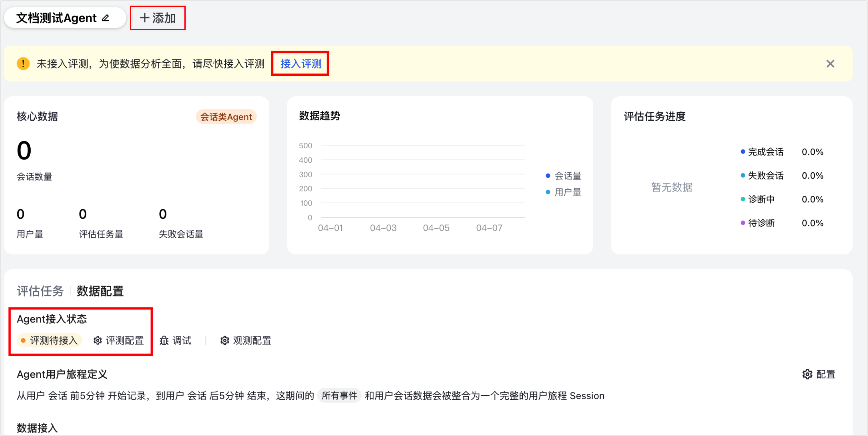The width and height of the screenshot is (868, 436).
Task: Click the bug icon of 调试
Action: tap(164, 341)
